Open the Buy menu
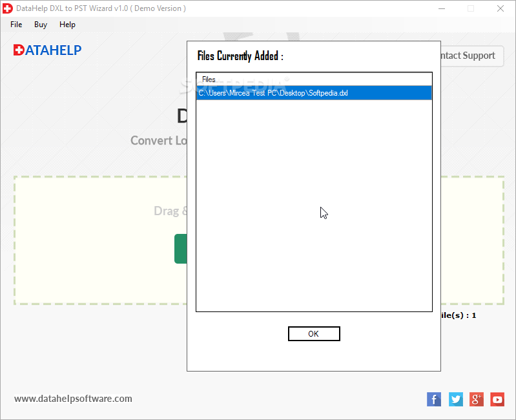 [x=41, y=25]
